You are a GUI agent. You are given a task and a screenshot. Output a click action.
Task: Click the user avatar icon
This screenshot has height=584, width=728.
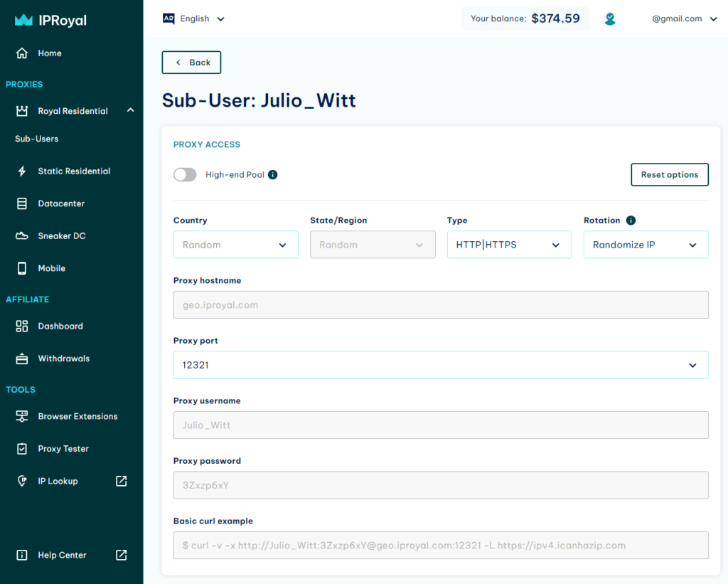click(610, 19)
